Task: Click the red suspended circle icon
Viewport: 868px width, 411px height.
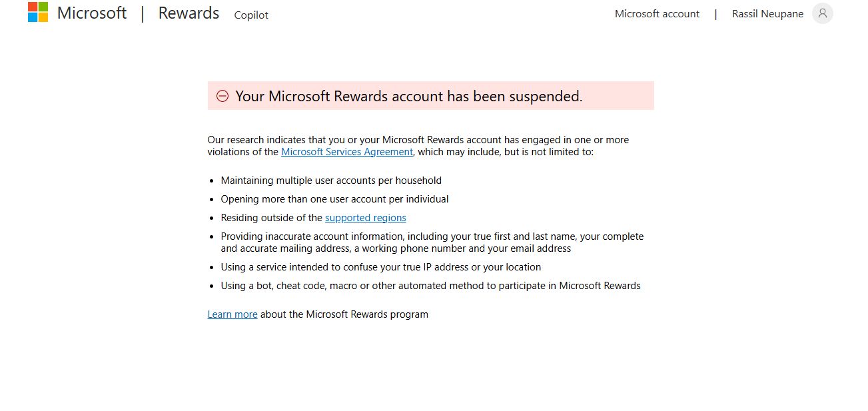Action: click(222, 96)
